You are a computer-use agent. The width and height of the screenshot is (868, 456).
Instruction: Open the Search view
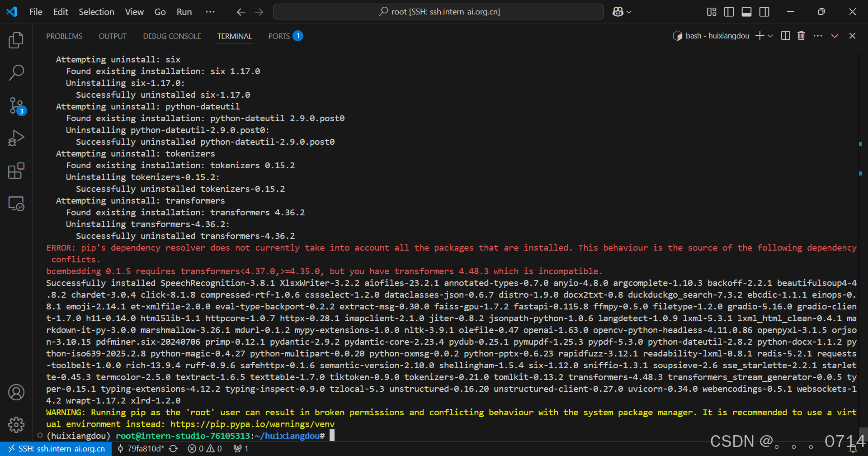click(x=16, y=72)
